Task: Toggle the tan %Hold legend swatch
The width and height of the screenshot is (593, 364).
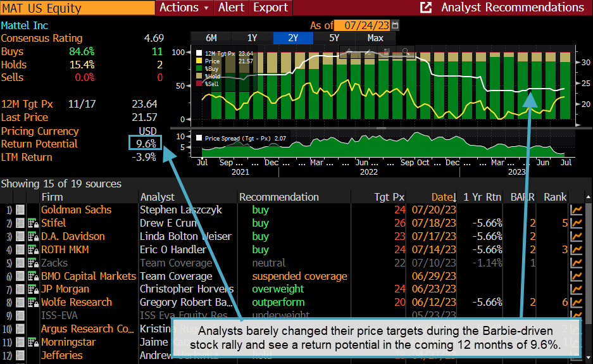Action: [199, 76]
